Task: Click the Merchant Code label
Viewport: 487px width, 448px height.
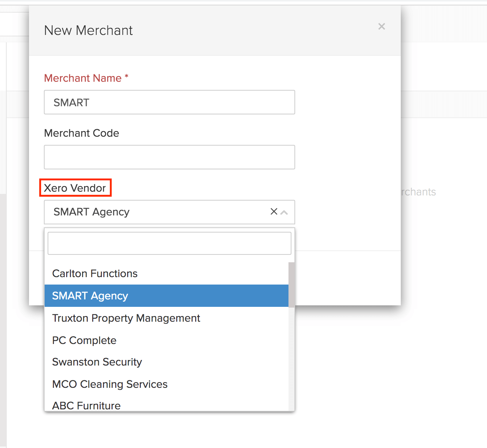Action: (x=81, y=133)
